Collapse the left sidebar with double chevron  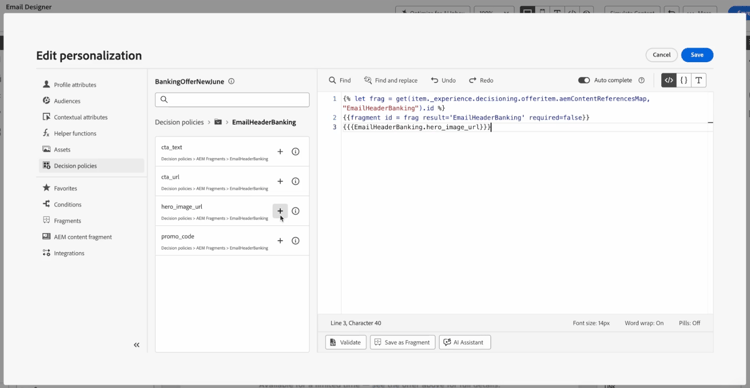click(136, 344)
